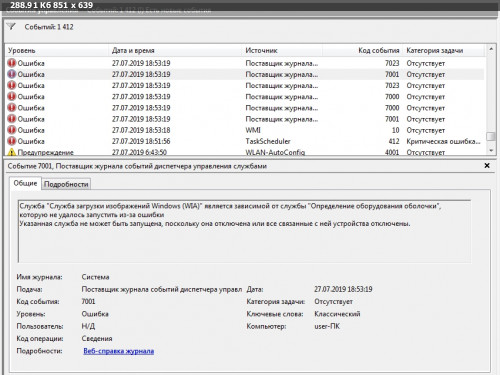Click the Поставщик журнала событий source value in details
This screenshot has width=500, height=375.
pos(162,289)
